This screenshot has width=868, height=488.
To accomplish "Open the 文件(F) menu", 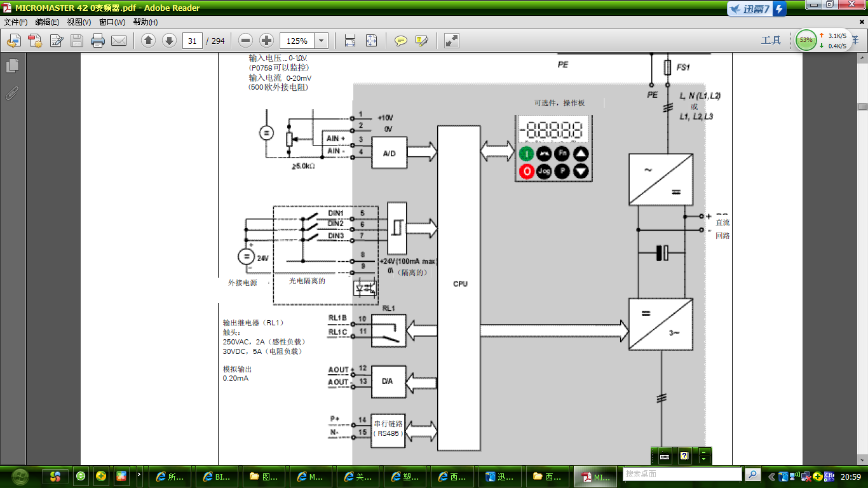I will point(16,22).
